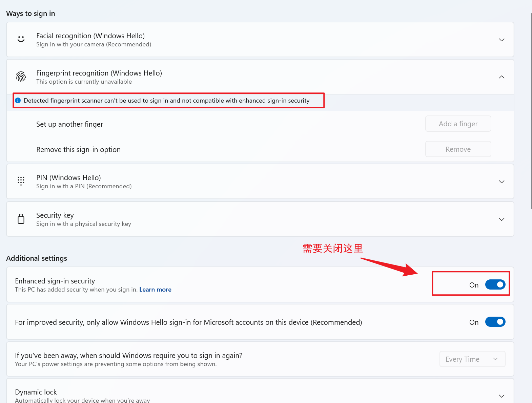This screenshot has height=403, width=532.
Task: Expand the PIN (Windows Hello) chevron
Action: [x=502, y=182]
